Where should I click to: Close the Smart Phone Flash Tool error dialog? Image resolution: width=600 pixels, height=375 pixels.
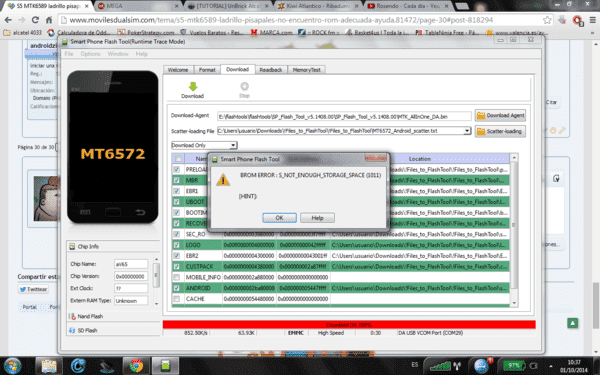[375, 158]
